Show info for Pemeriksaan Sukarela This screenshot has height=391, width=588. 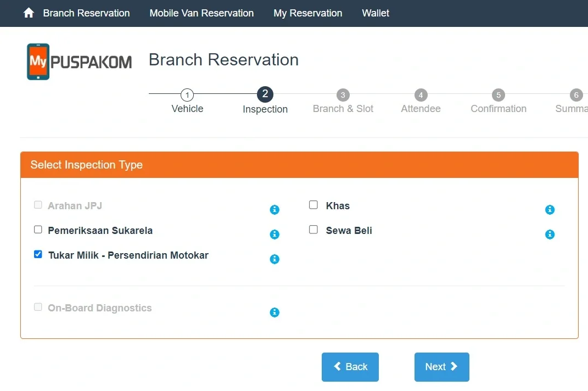[275, 234]
